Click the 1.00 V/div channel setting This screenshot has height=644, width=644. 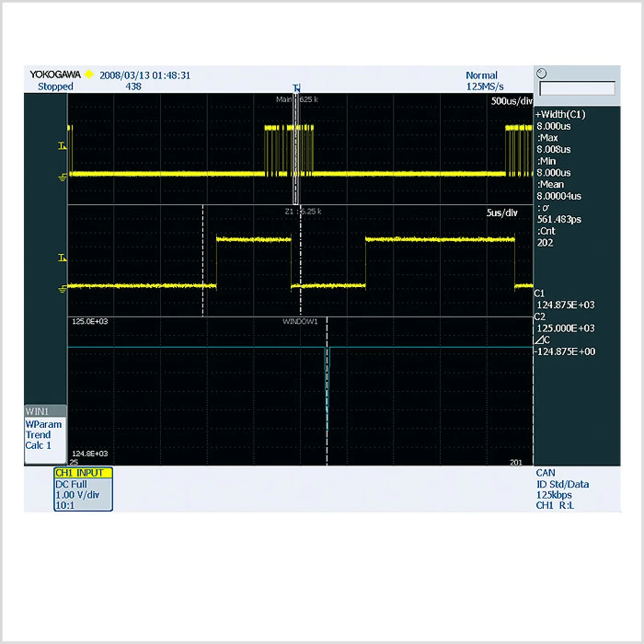77,495
